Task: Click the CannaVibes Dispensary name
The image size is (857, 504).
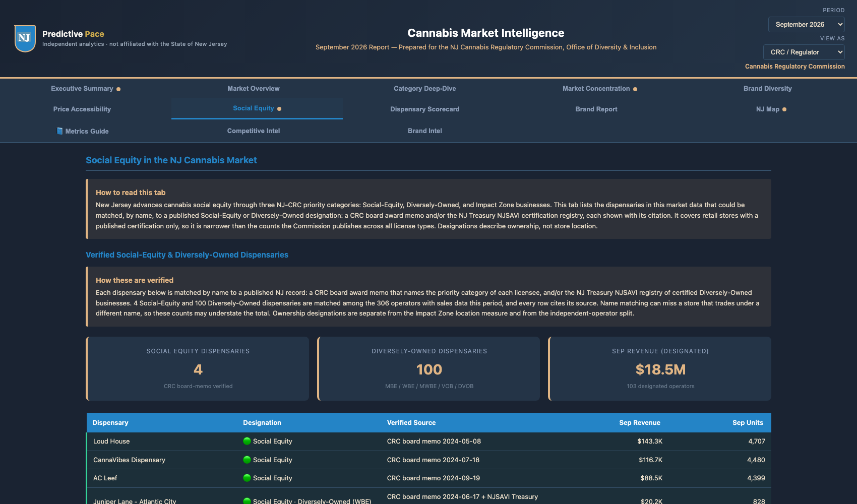Action: coord(129,460)
